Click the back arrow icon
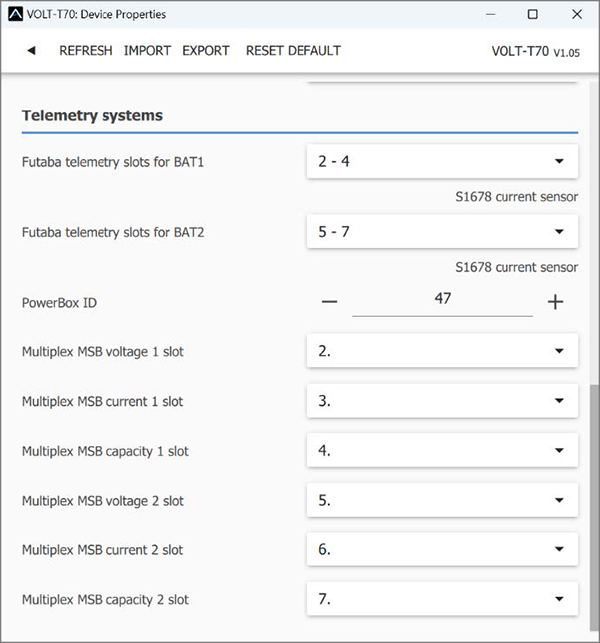The width and height of the screenshot is (600, 643). pyautogui.click(x=31, y=51)
